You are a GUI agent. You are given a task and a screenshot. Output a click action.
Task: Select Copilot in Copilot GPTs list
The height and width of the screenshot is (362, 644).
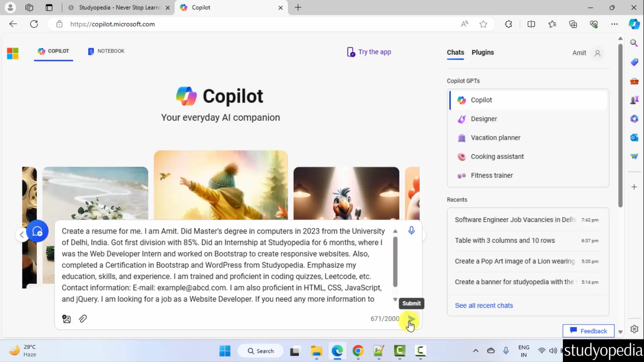tap(528, 100)
